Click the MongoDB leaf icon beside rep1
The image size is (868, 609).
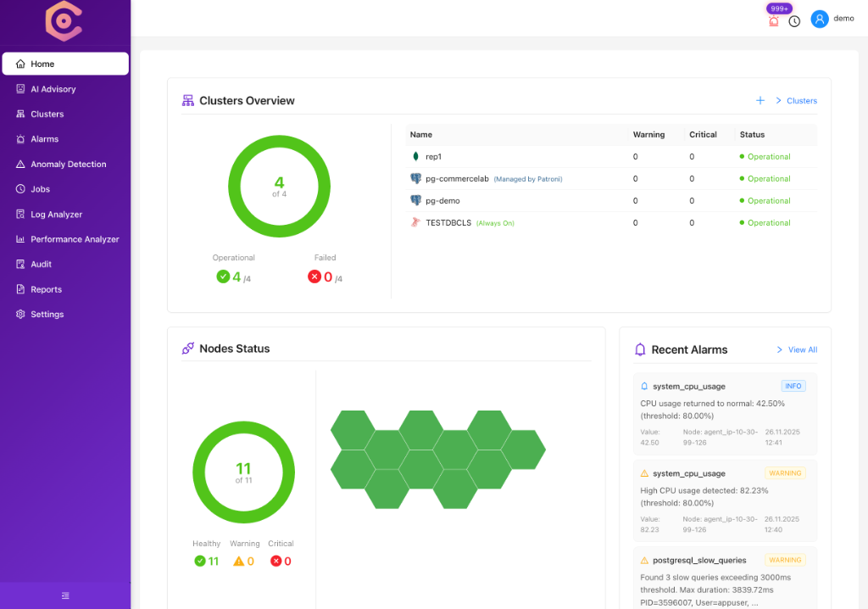415,156
